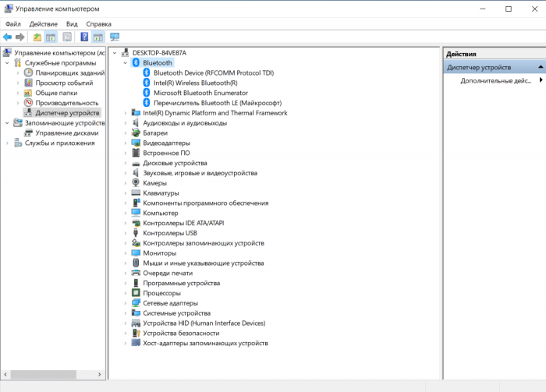Click the Properties icon in toolbar

[67, 37]
